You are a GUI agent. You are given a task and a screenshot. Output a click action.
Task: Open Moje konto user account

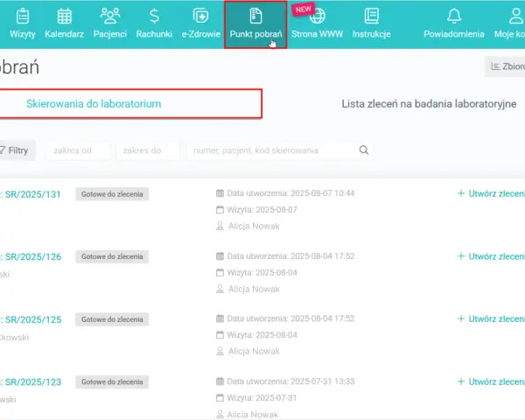coord(509,24)
